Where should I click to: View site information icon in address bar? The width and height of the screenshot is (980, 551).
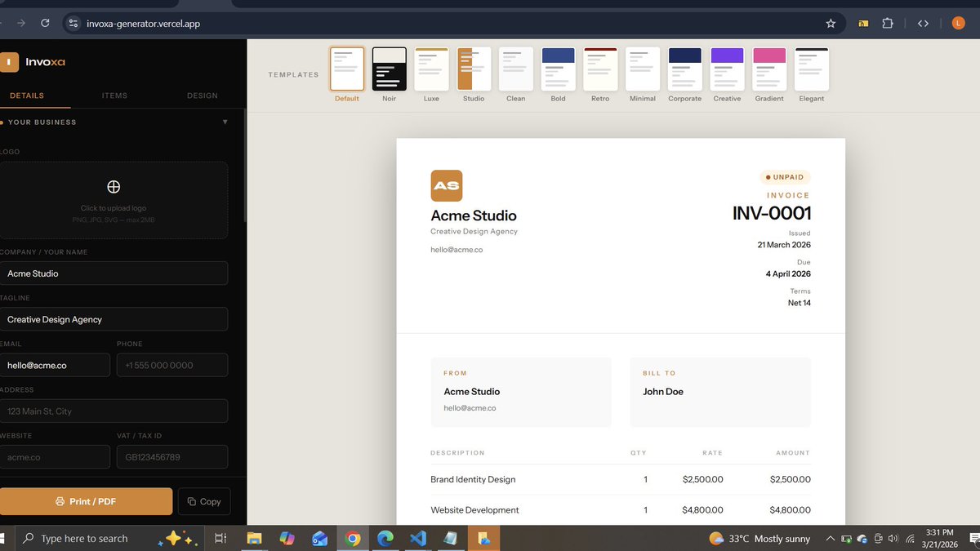click(x=73, y=24)
